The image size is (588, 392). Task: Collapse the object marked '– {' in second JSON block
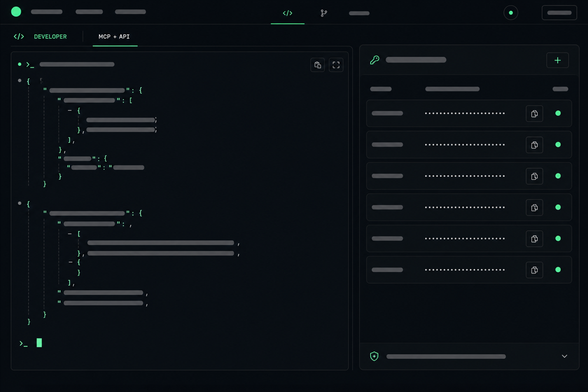[x=70, y=262]
